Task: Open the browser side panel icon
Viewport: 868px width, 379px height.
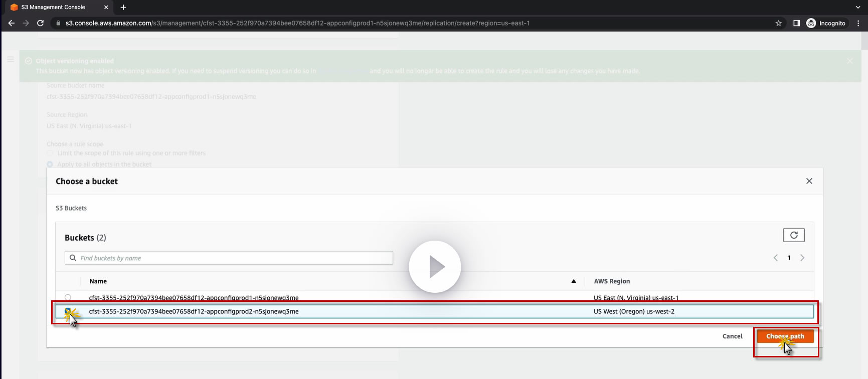Action: click(796, 23)
